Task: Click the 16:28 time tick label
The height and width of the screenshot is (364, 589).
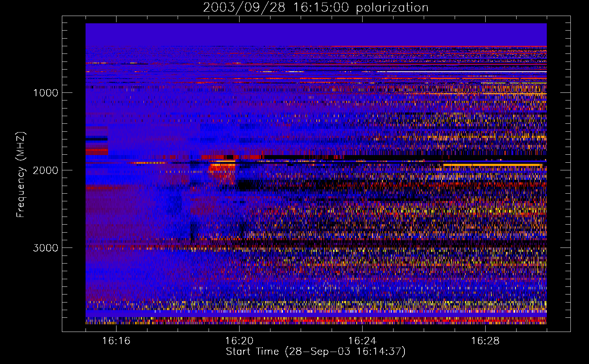Action: [x=485, y=341]
